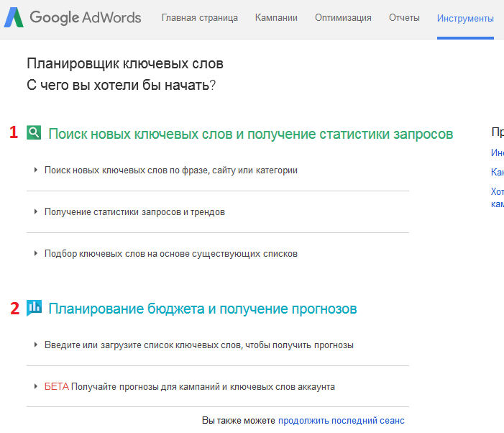Screen dimensions: 504x433
Task: Expand the БЕТА forecasts section arrow
Action: [35, 386]
